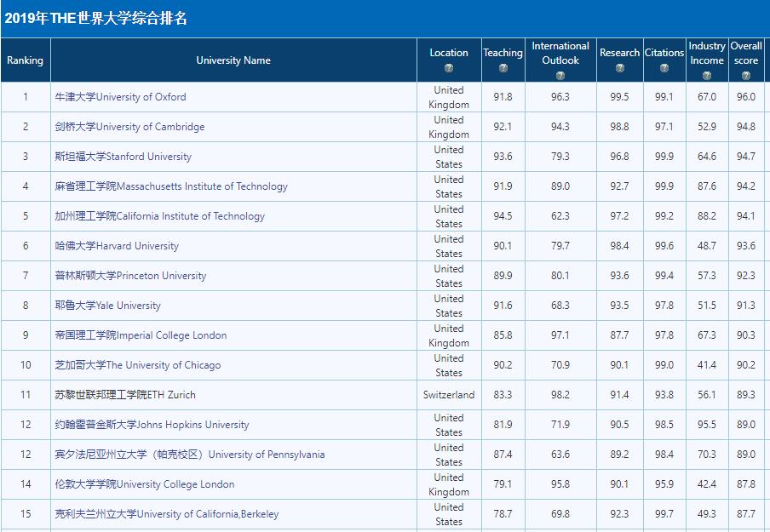Click the help icon under Research header

point(619,68)
